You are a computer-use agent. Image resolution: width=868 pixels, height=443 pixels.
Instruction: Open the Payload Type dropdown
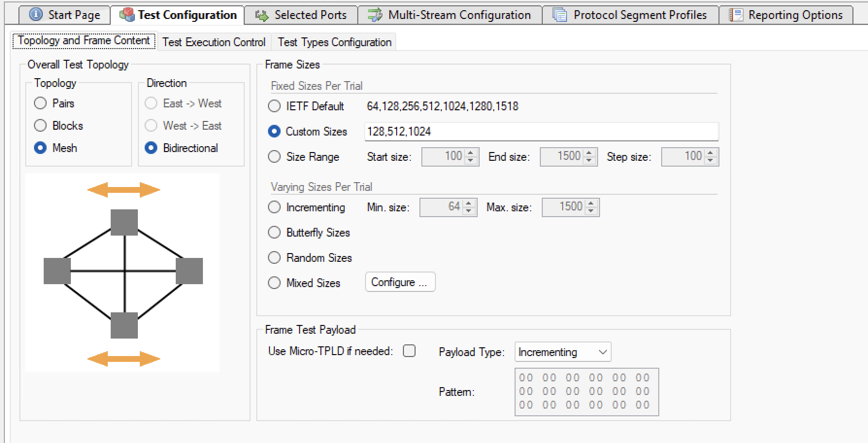pos(563,352)
